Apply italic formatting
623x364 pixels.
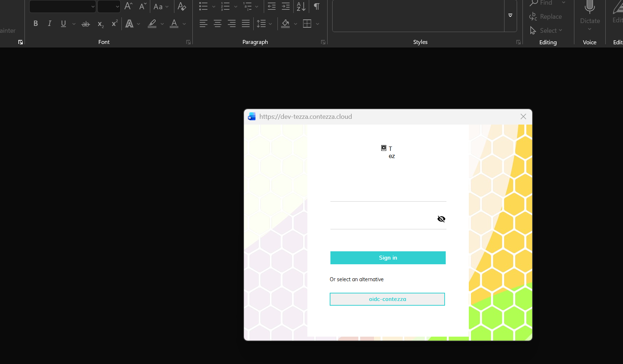click(49, 24)
